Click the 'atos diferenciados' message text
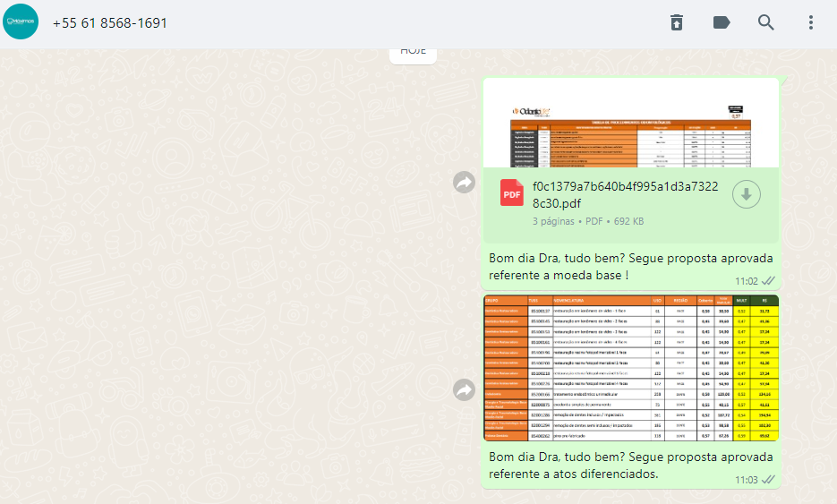 click(630, 465)
